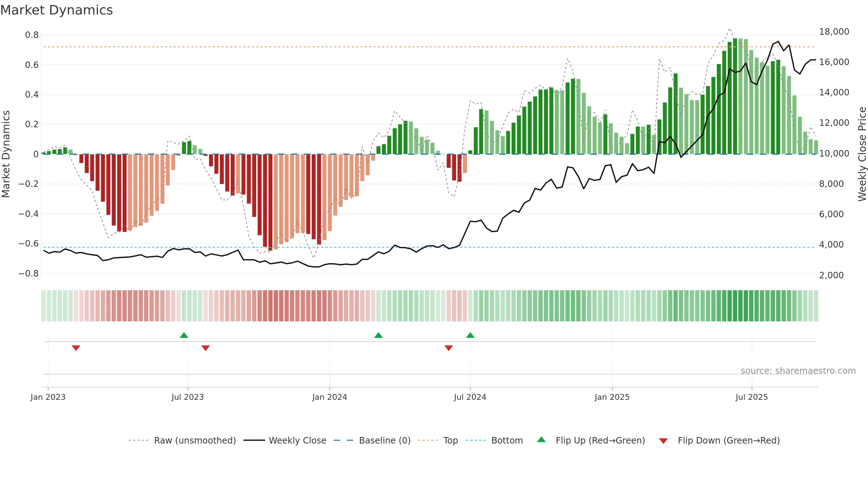Screen dimensions: 868x488
Task: Toggle the Raw (unsmoothed) legend entry
Action: click(182, 440)
